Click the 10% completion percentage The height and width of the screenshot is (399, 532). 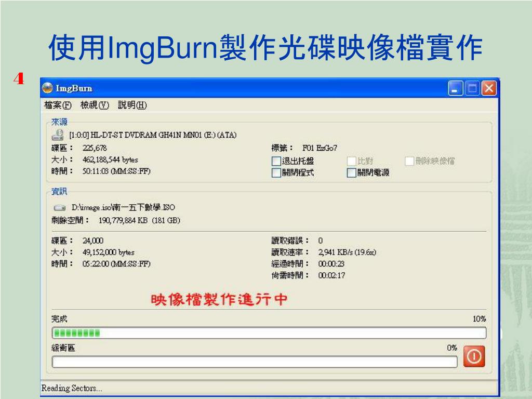pos(480,318)
